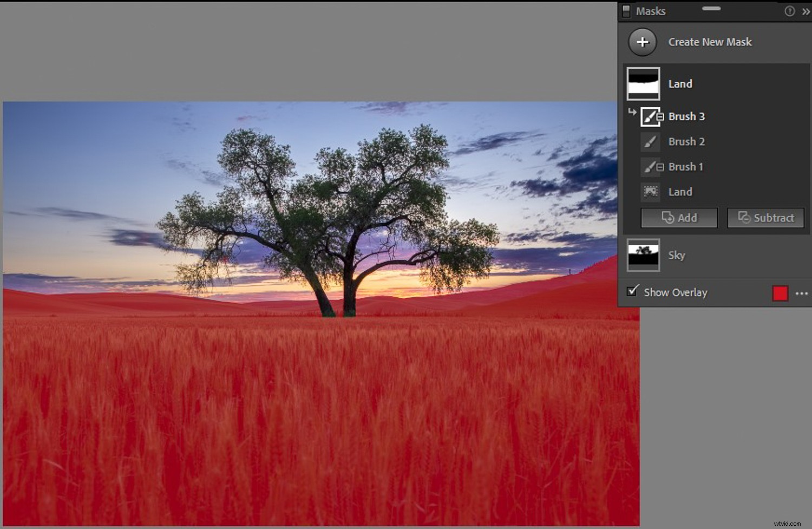
Task: Click the Subtract button's minus-mask icon
Action: (744, 218)
